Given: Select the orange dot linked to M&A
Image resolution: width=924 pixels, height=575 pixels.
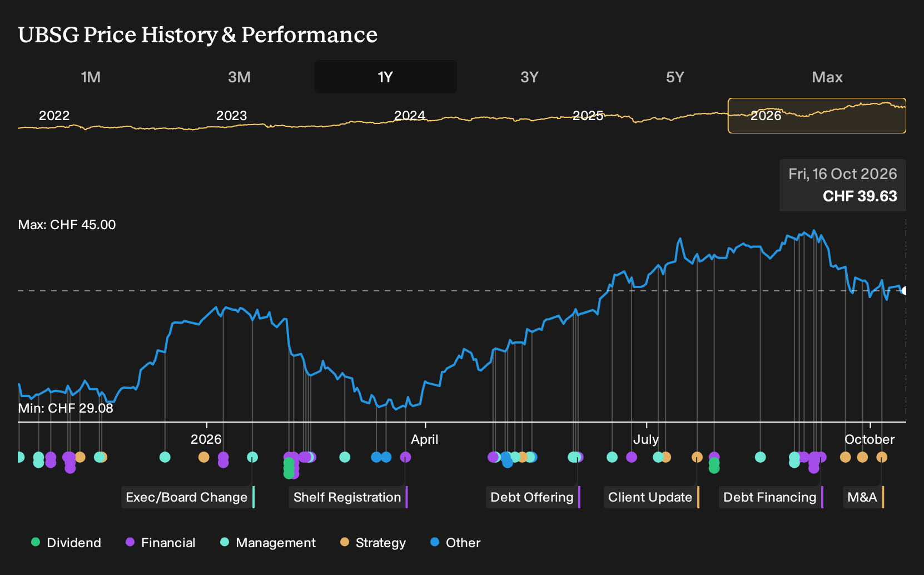Looking at the screenshot, I should click(882, 457).
